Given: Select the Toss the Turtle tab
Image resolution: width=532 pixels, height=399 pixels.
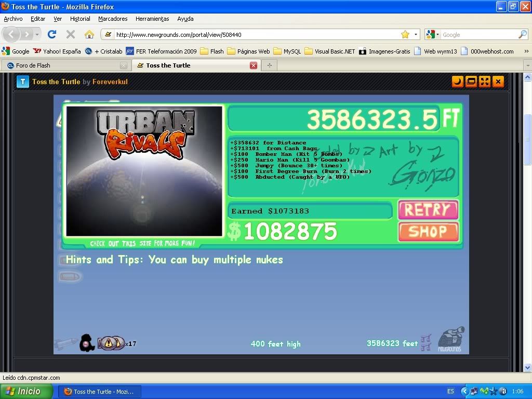Looking at the screenshot, I should coord(196,65).
